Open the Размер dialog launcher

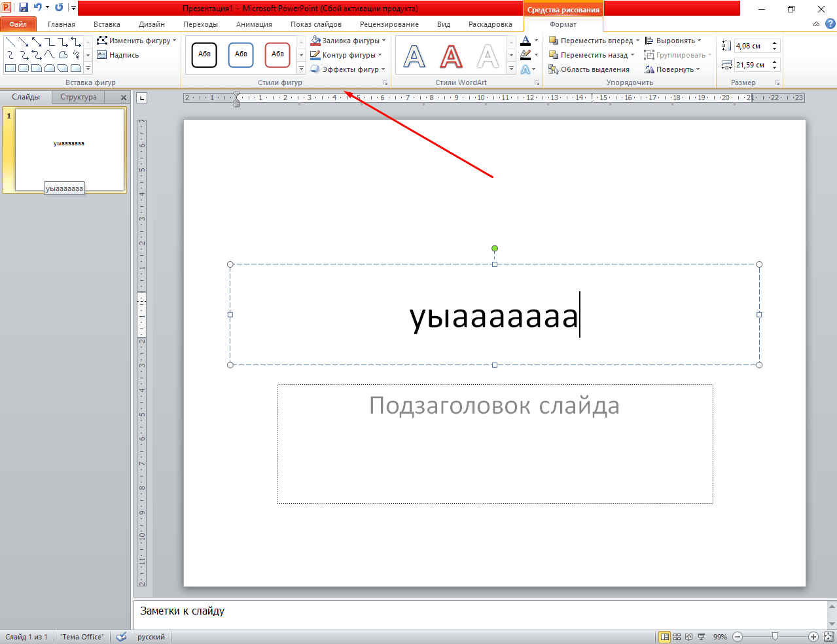click(x=777, y=83)
